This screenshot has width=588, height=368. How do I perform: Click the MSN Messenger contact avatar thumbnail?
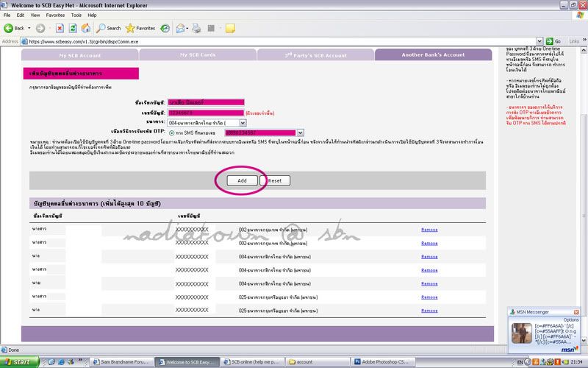(x=522, y=333)
